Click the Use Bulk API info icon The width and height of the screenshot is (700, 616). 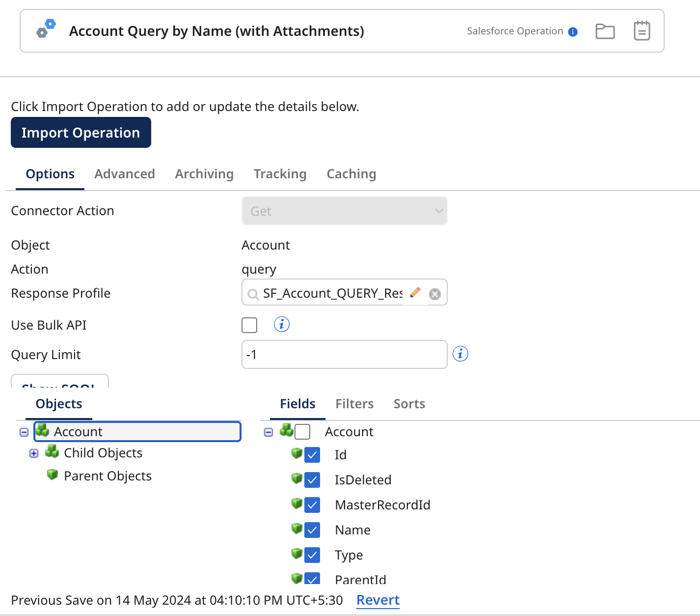pyautogui.click(x=281, y=324)
